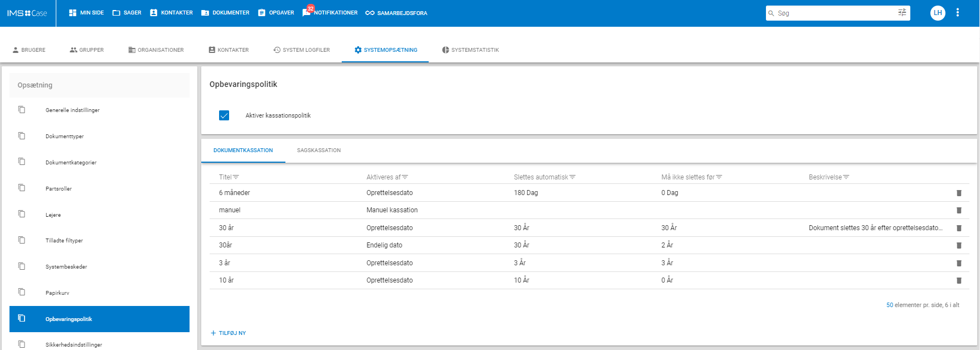Viewport: 980px width, 350px height.
Task: Click the 'Manuel kassation' cell
Action: tap(392, 210)
